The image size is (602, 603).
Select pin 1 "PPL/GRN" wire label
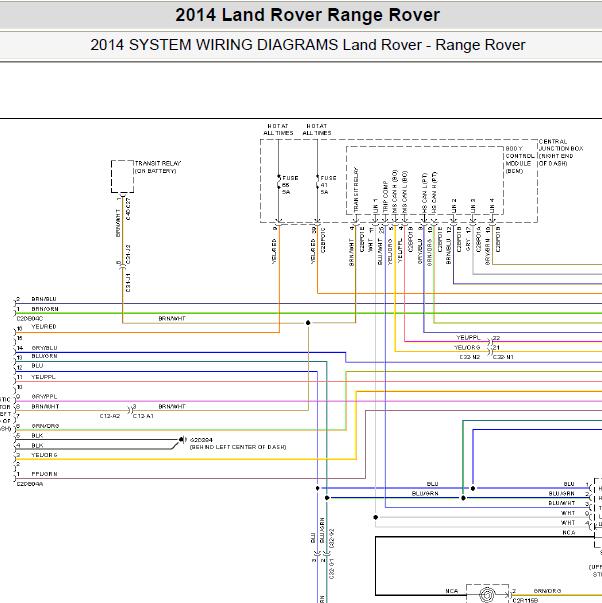tap(44, 474)
